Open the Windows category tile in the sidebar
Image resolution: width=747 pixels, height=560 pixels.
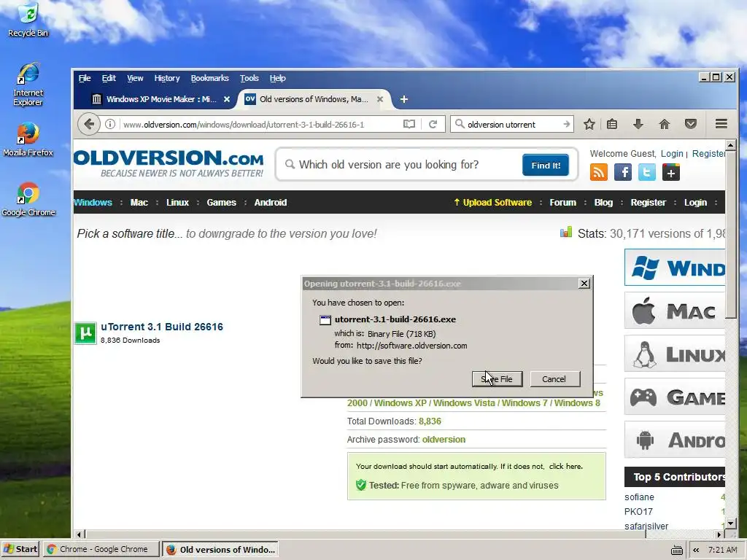click(675, 267)
